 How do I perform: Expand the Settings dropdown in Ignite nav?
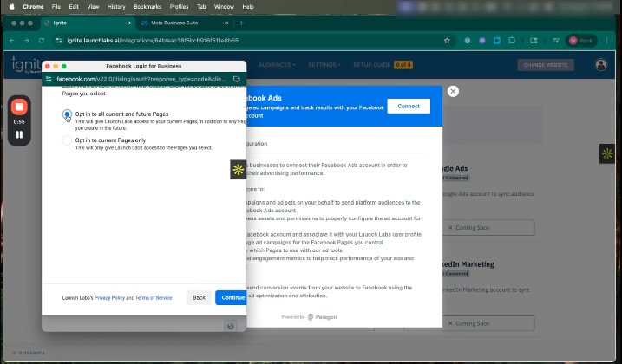click(x=324, y=65)
